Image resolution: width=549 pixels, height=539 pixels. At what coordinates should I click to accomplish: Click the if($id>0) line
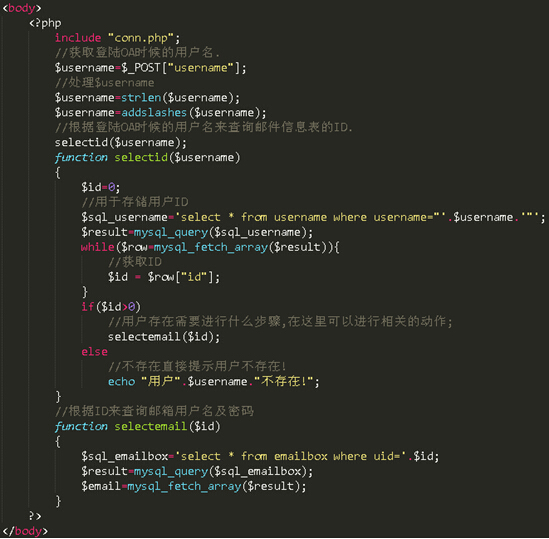[111, 307]
